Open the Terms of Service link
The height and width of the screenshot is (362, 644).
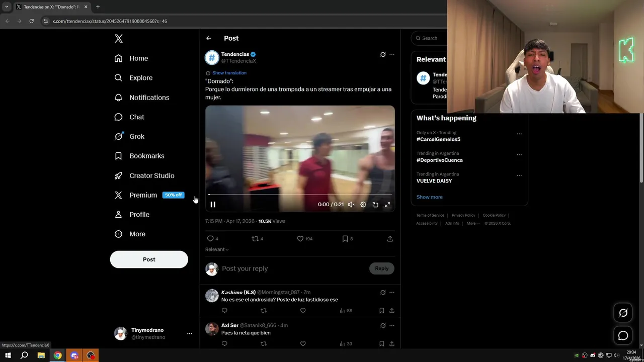tap(430, 215)
